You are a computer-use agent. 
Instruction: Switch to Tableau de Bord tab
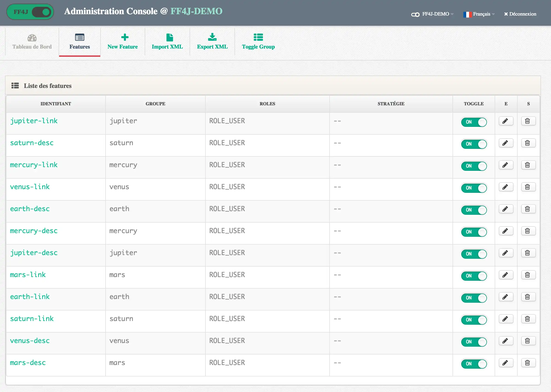(32, 42)
